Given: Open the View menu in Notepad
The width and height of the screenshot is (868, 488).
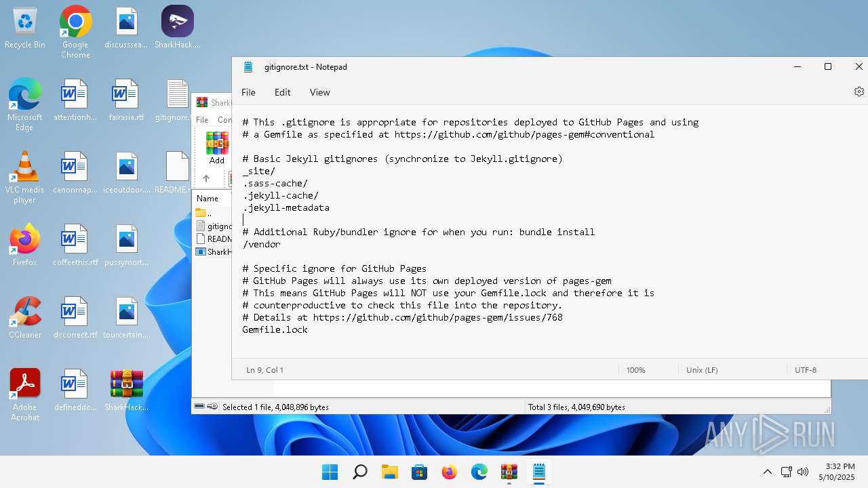Looking at the screenshot, I should click(319, 92).
